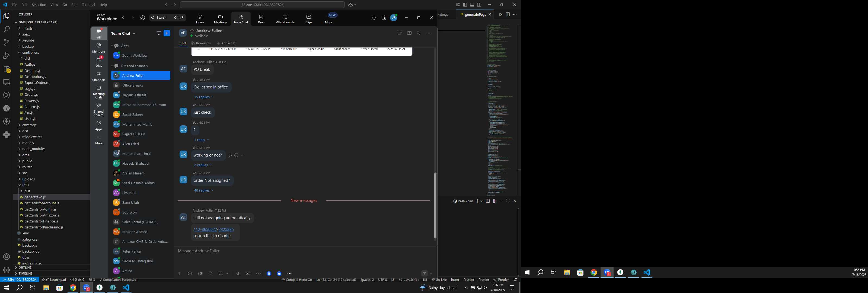Open Resources tab in chat
Viewport: 868px width, 293px height.
201,43
